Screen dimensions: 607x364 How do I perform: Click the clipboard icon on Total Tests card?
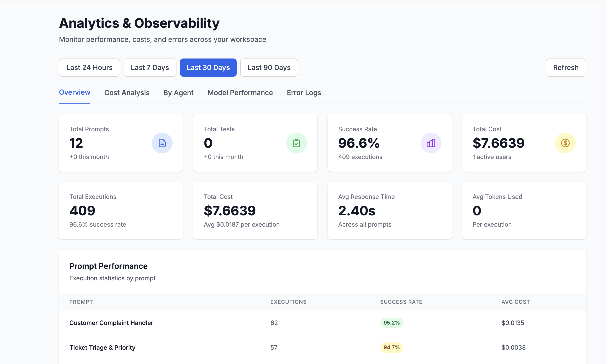297,143
